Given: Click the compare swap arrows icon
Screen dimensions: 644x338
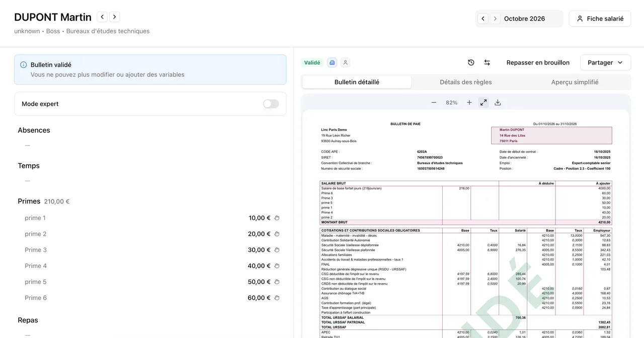Looking at the screenshot, I should click(x=487, y=62).
